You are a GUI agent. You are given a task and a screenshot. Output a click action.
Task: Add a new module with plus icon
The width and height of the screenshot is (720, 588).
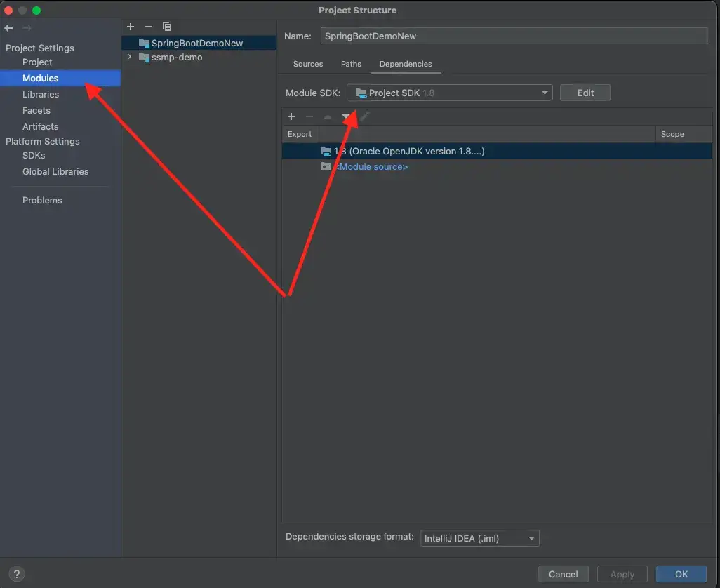[131, 27]
